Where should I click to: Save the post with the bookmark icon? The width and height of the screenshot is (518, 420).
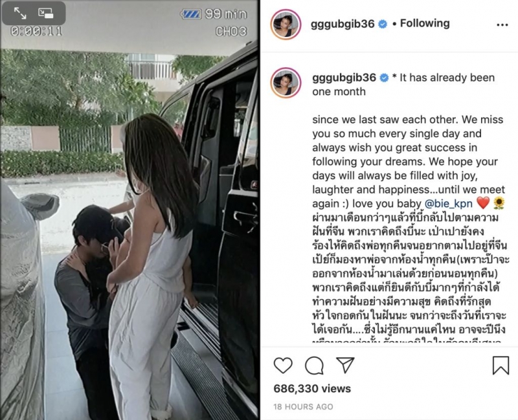pyautogui.click(x=501, y=365)
